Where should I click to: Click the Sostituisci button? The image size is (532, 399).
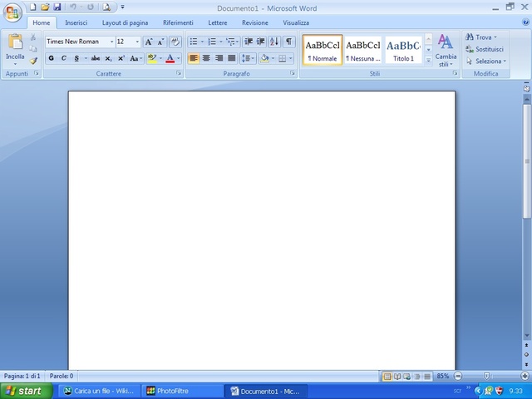pyautogui.click(x=485, y=49)
